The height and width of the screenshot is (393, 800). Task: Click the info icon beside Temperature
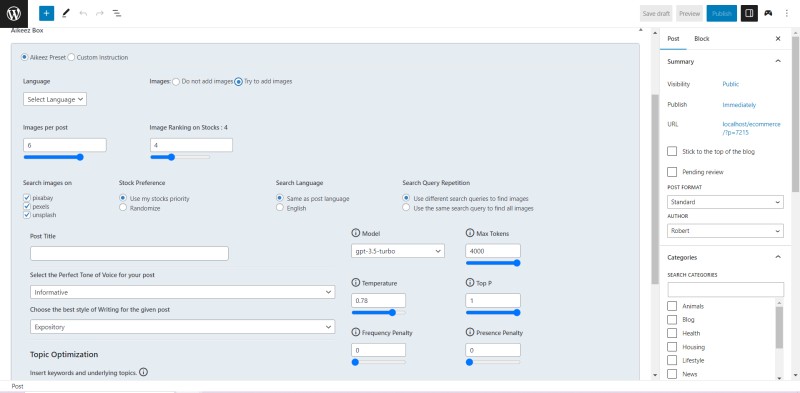coord(356,283)
